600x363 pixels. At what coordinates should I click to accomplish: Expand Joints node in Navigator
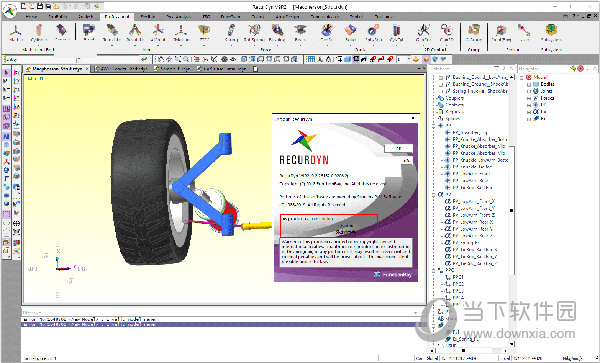point(529,91)
